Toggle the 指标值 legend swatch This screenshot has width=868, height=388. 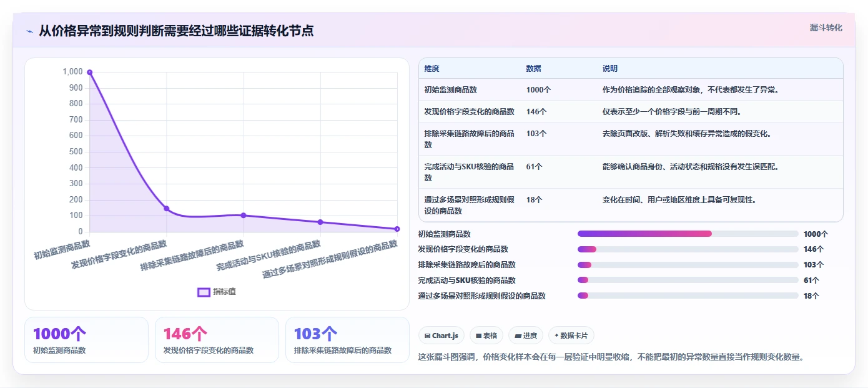pos(204,292)
